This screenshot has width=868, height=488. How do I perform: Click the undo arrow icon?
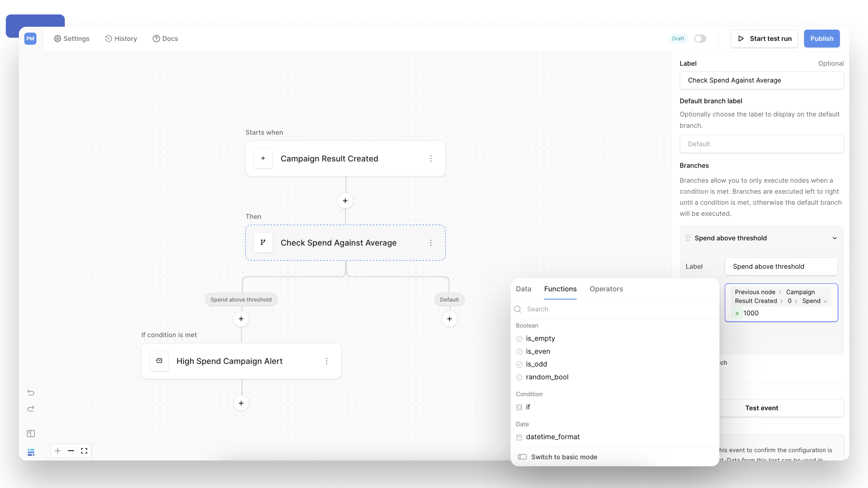click(31, 393)
